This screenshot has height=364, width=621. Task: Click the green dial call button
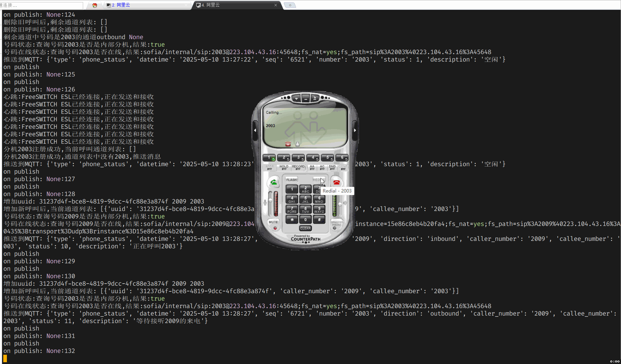pyautogui.click(x=273, y=182)
